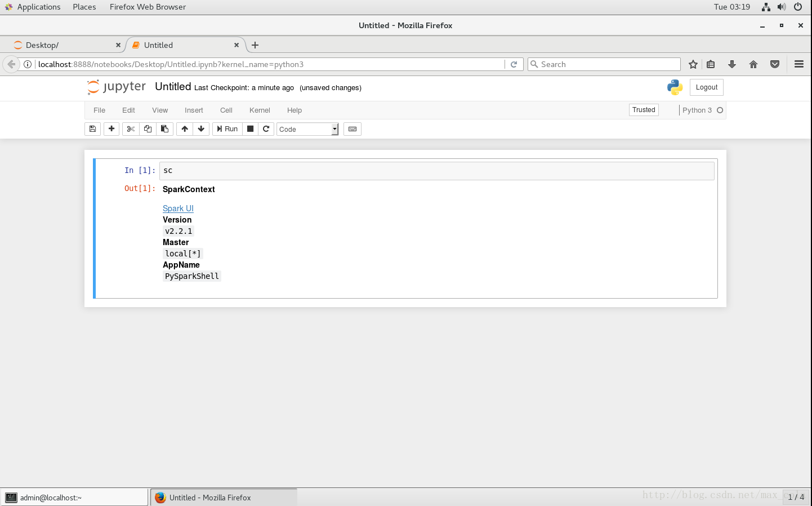The width and height of the screenshot is (812, 506).
Task: Open the Edit menu
Action: [x=128, y=110]
